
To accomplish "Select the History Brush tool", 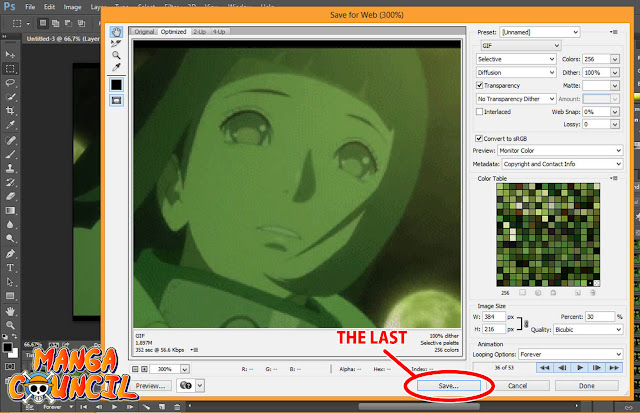I will pyautogui.click(x=10, y=182).
